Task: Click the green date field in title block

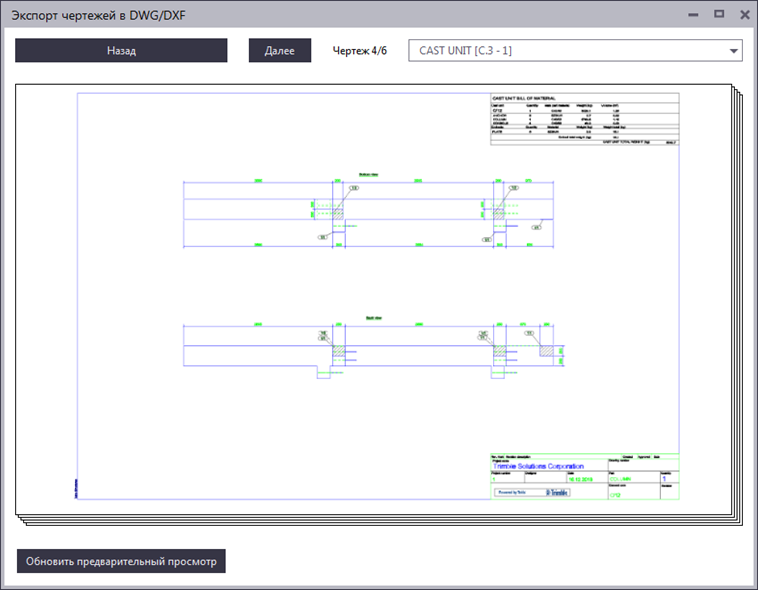Action: click(x=580, y=479)
